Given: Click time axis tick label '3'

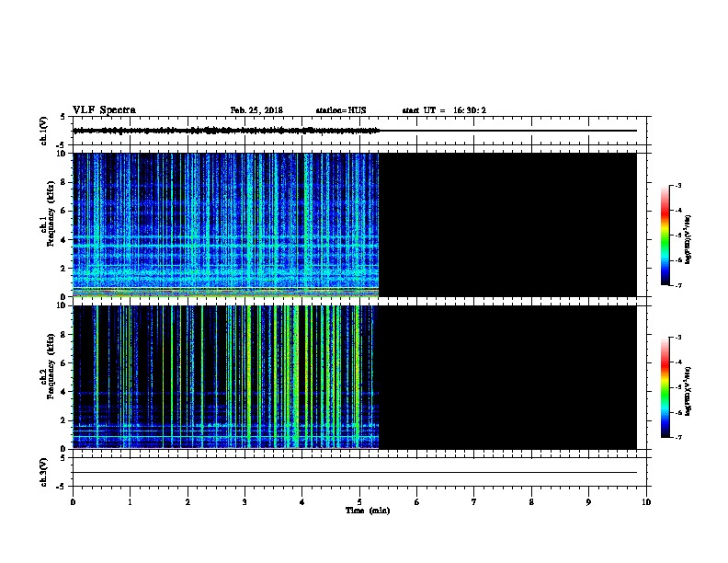Looking at the screenshot, I should coord(245,502).
